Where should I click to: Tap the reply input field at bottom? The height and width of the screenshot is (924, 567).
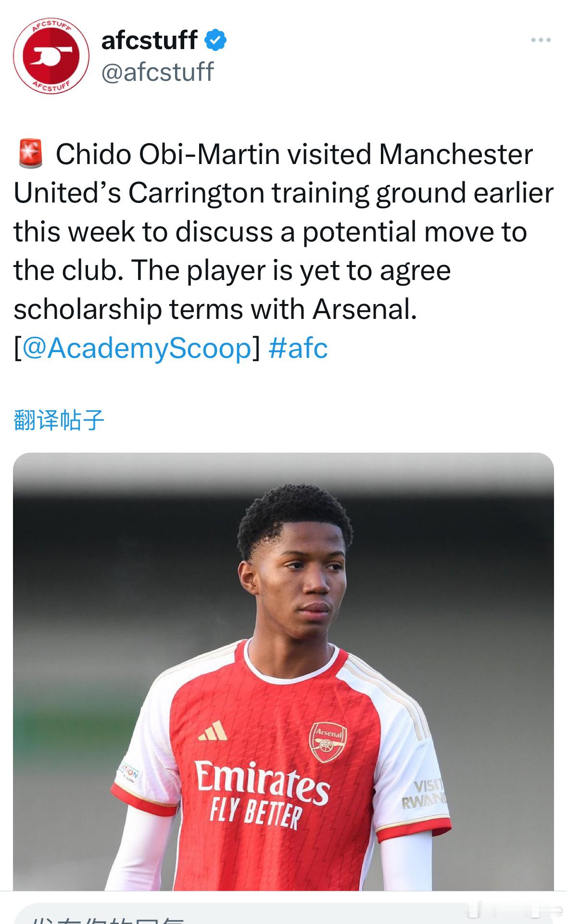(283, 913)
